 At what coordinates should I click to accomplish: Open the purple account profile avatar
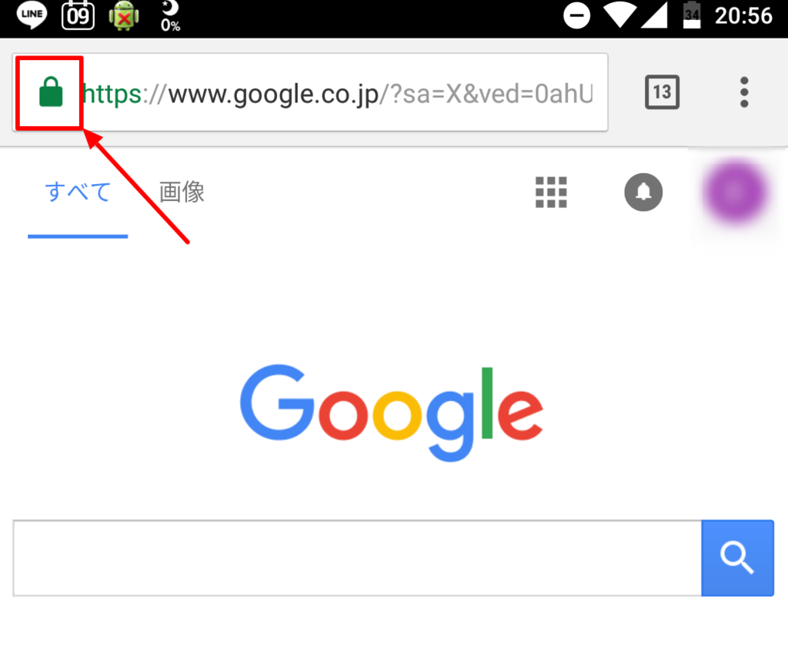(736, 192)
